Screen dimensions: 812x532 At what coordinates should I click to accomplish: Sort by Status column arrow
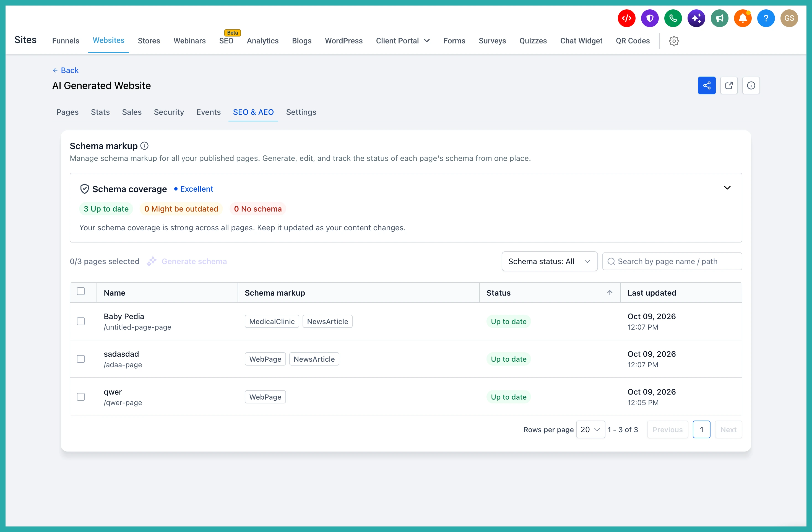(x=609, y=293)
